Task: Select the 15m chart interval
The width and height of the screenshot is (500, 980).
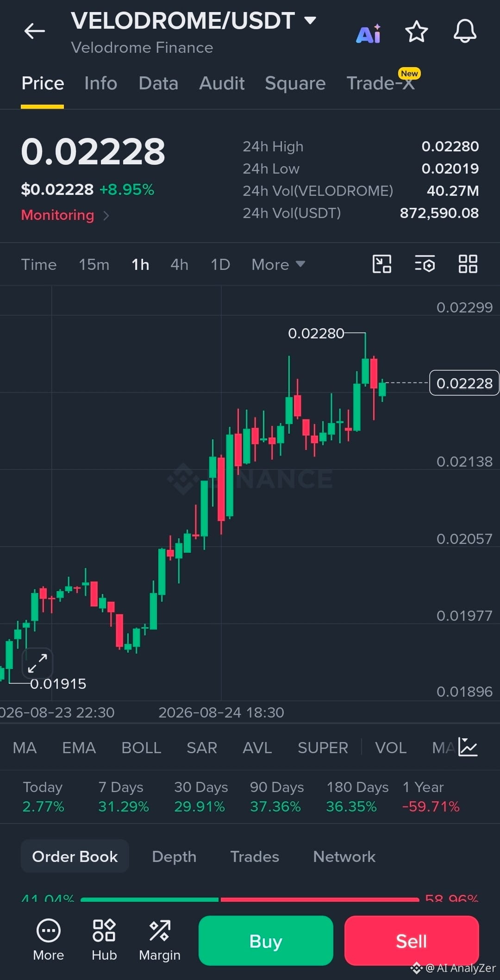Action: (94, 264)
